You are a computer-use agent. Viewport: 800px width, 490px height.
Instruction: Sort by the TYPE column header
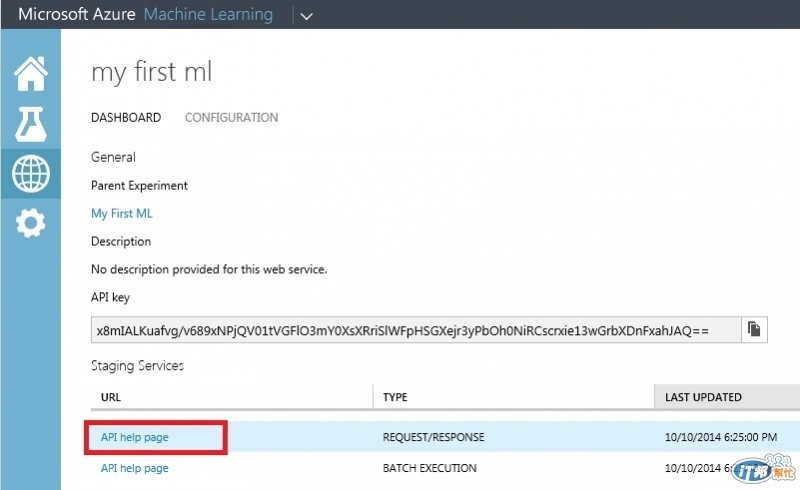click(395, 397)
